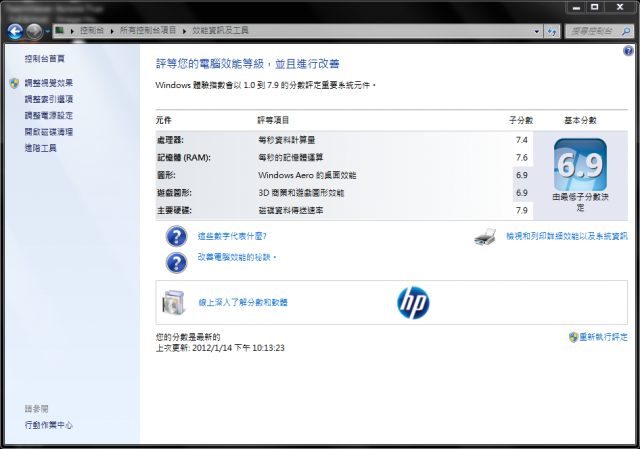Screen dimensions: 640x449
Task: Click the 6.9 base score badge
Action: (580, 164)
